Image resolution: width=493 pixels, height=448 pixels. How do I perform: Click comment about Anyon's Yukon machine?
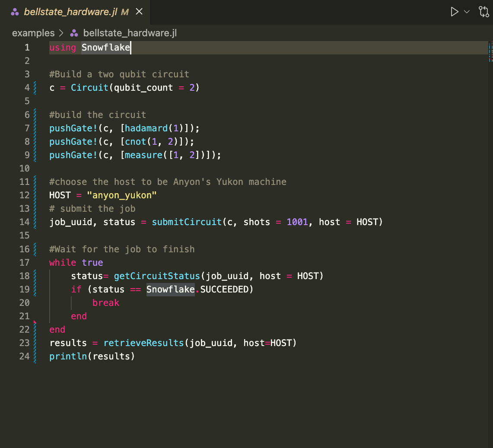pos(168,182)
